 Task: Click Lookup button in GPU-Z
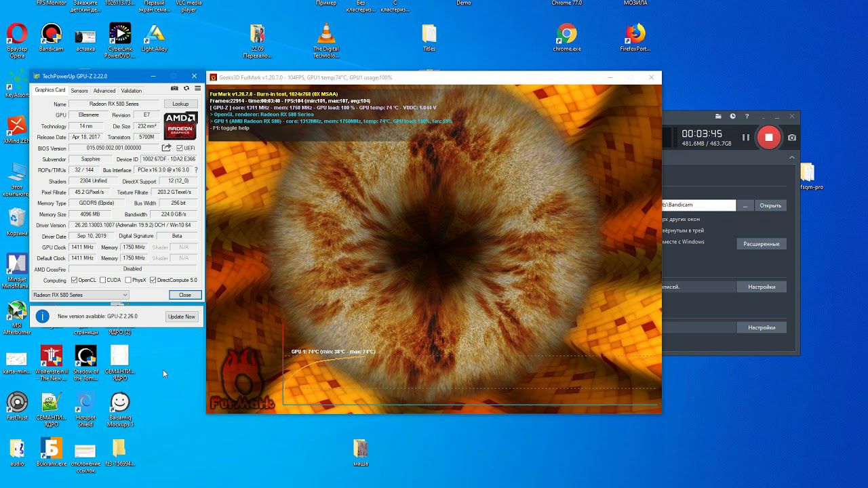[x=180, y=104]
